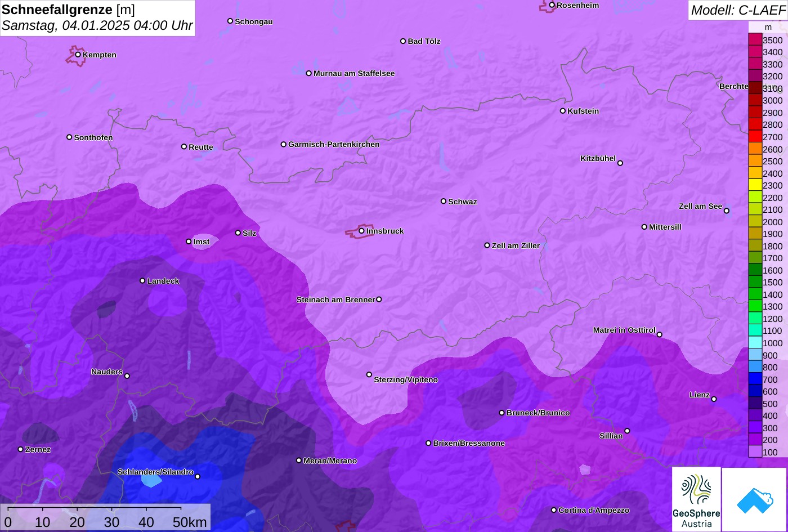
Task: Click the 'Sillian' town label
Action: [611, 436]
